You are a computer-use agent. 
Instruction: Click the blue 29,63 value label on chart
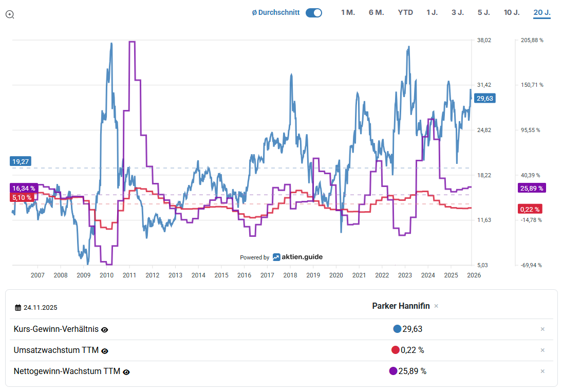click(x=485, y=99)
